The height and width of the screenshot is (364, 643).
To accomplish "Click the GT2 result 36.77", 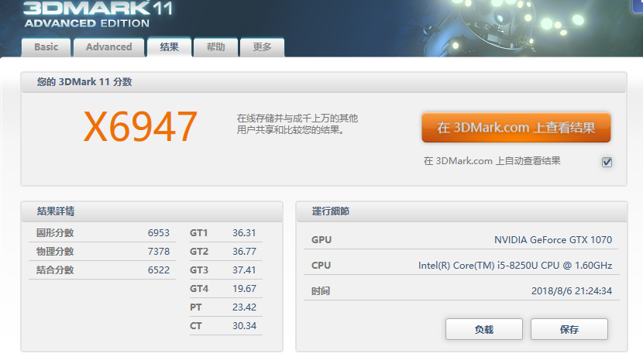I will tap(244, 251).
